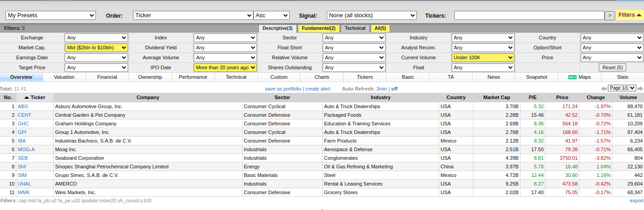
Task: Sort by the Company column header
Action: (x=148, y=97)
